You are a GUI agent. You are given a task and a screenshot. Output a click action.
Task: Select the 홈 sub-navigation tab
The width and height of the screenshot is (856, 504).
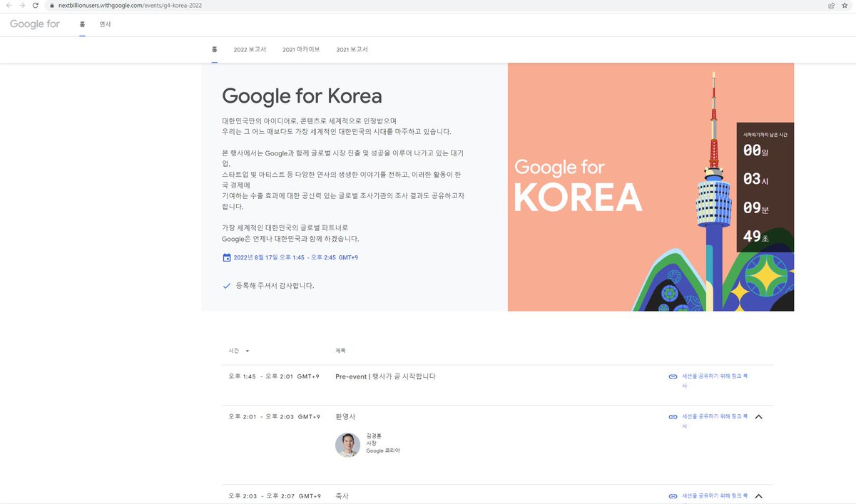(214, 49)
